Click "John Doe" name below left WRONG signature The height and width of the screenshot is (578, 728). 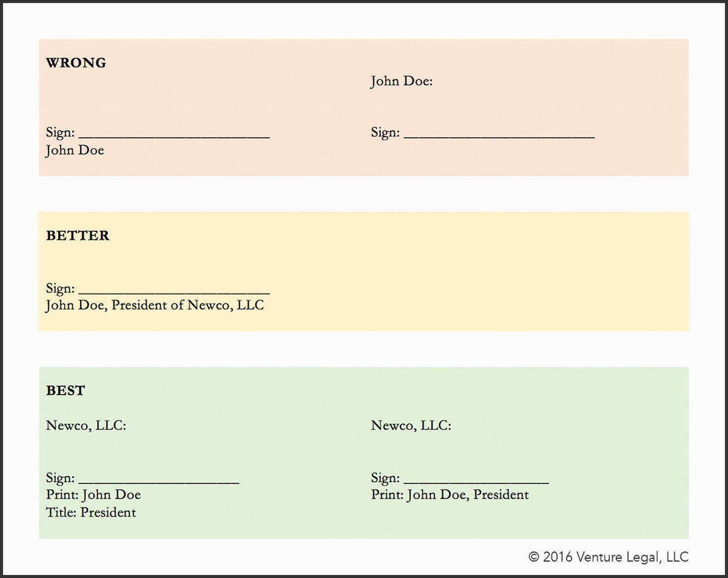click(x=75, y=151)
